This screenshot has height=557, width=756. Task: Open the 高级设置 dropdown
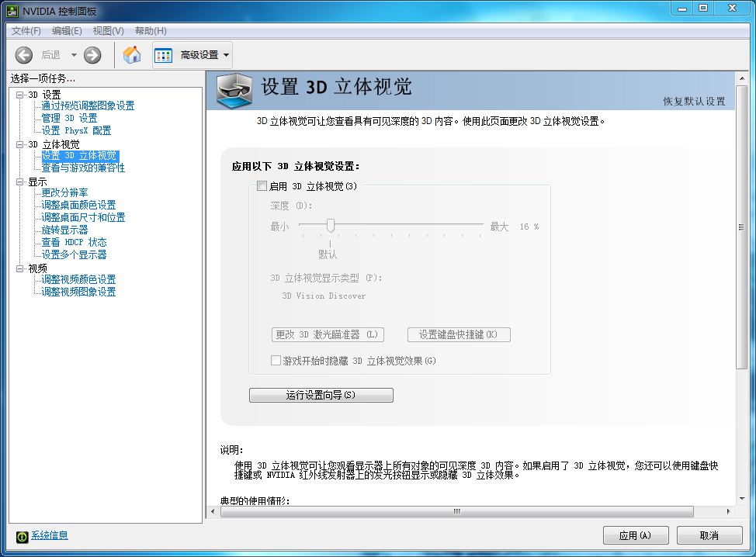198,54
